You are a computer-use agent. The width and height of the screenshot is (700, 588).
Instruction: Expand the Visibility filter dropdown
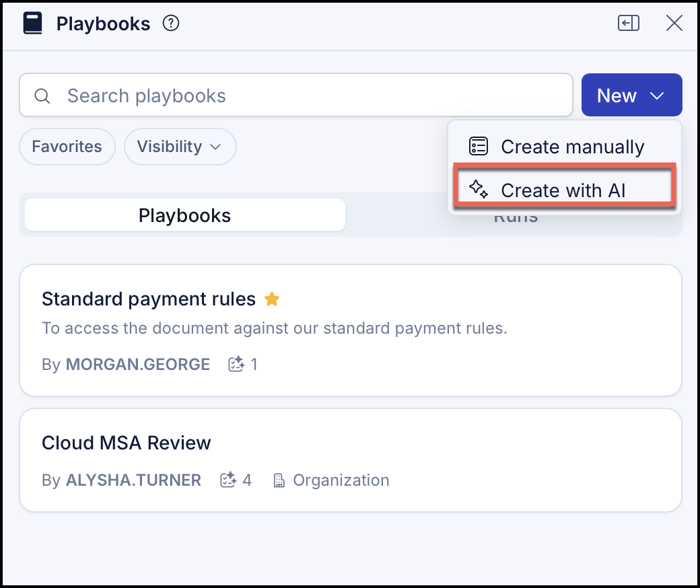click(180, 147)
